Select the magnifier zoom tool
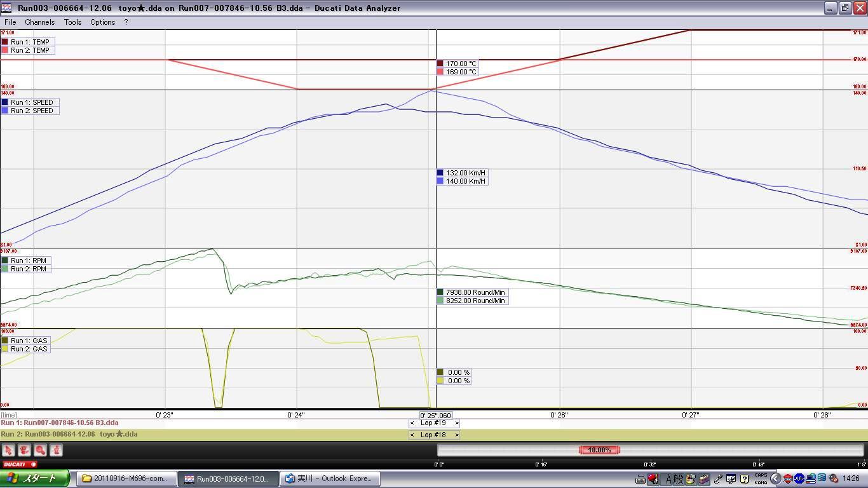Viewport: 868px width, 488px height. pyautogui.click(x=40, y=450)
